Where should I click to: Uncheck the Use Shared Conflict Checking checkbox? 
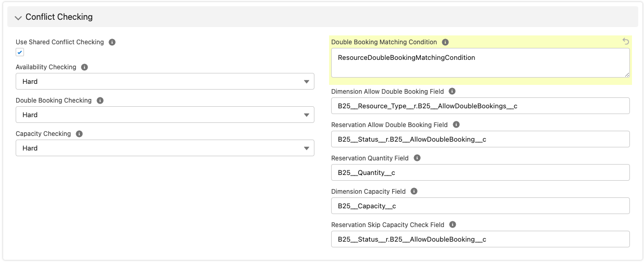click(x=20, y=52)
